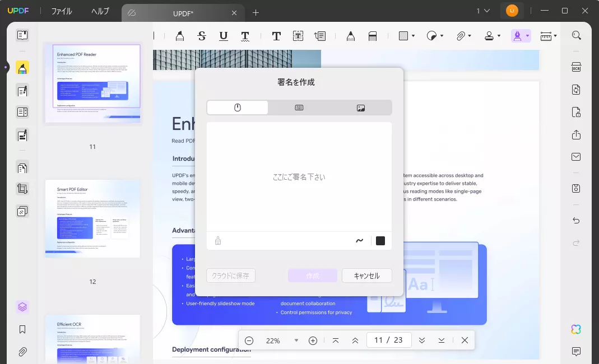Open the zoom percentage dropdown arrow
Viewport: 599px width, 364px height.
(296, 340)
